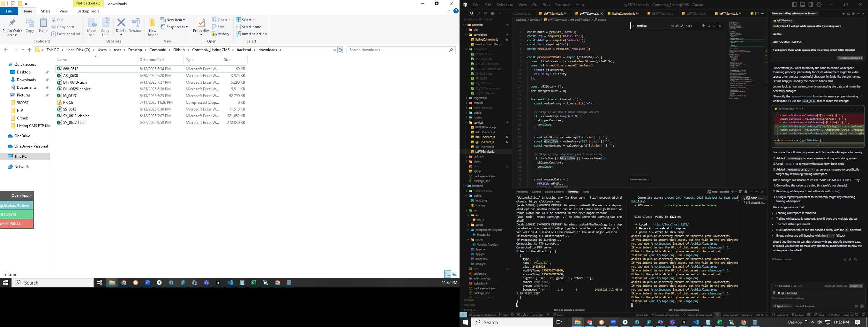
Task: Open the Easy access dropdown
Action: [174, 27]
